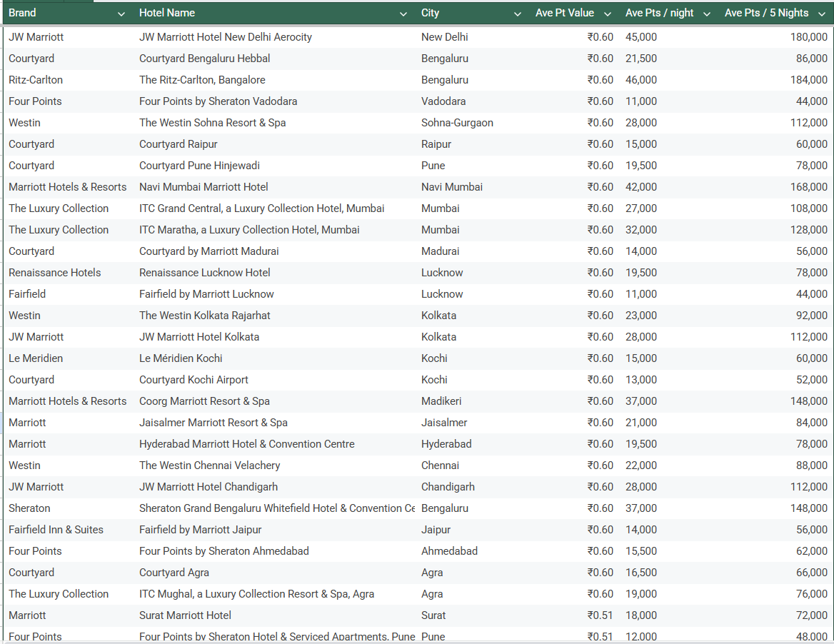Select the Ave Pt Value header text

(x=564, y=13)
